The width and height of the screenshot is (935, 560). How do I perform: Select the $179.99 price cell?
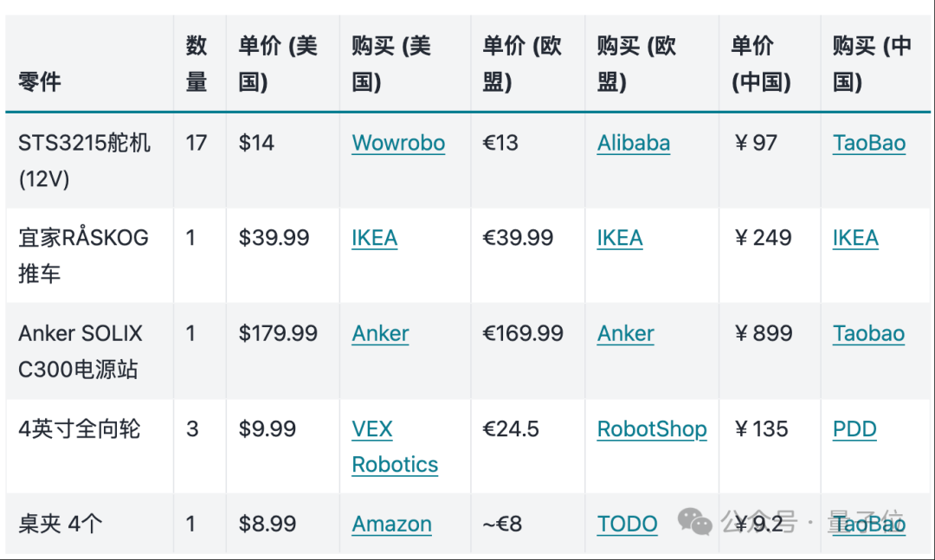click(278, 333)
